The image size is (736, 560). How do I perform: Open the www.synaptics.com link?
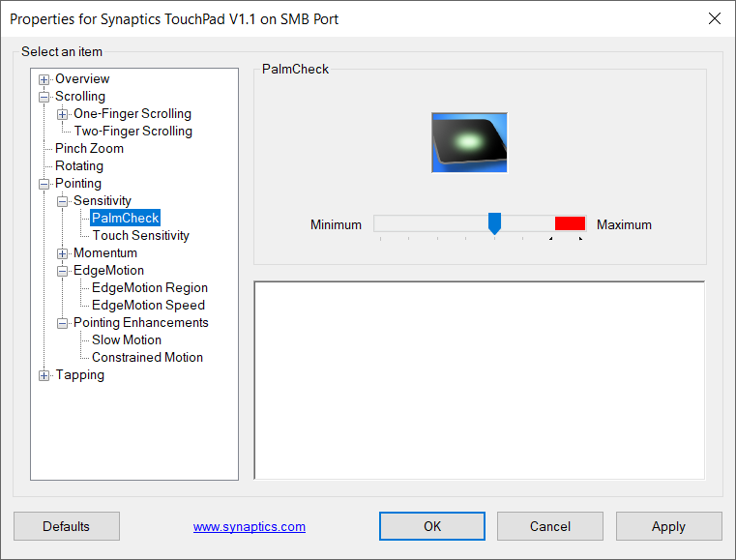(x=250, y=527)
